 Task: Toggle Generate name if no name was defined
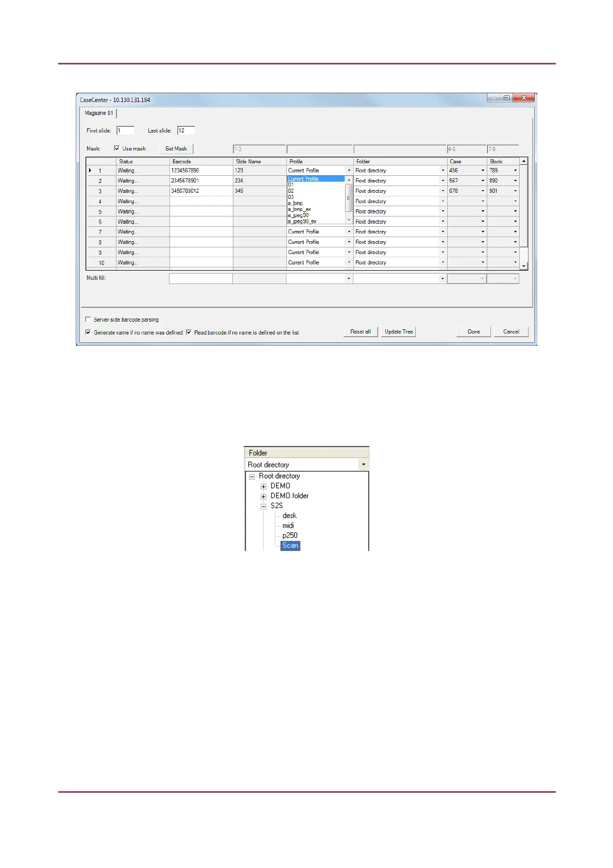tap(88, 332)
